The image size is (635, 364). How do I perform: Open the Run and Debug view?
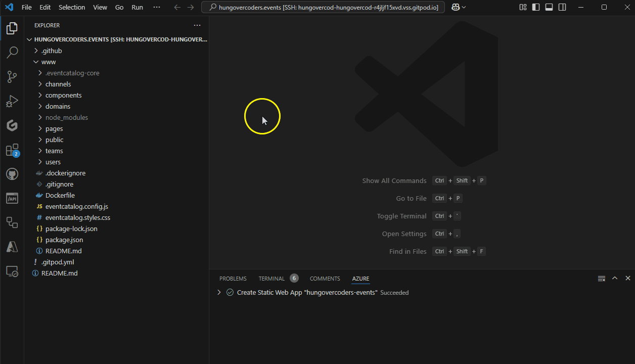pyautogui.click(x=12, y=101)
